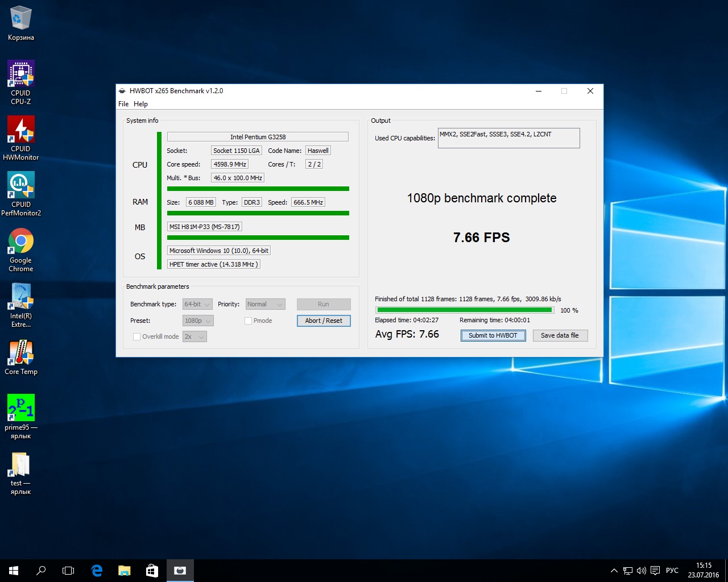Click the Avg FPS: 7.66 label

coord(407,334)
